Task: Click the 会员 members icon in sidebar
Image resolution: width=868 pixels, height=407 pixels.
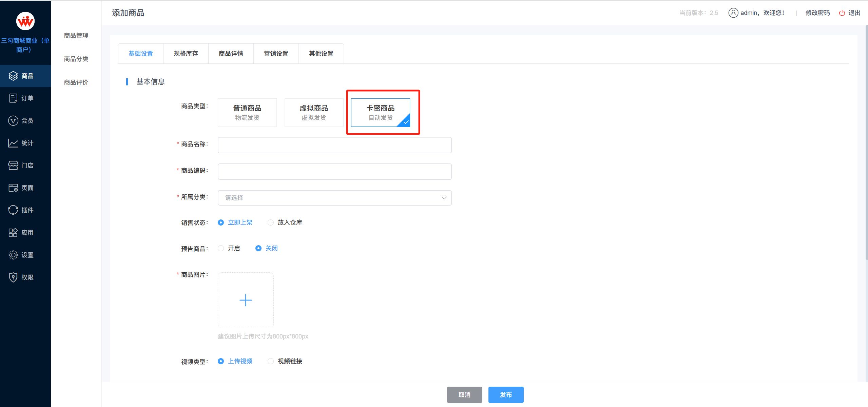Action: click(x=13, y=121)
